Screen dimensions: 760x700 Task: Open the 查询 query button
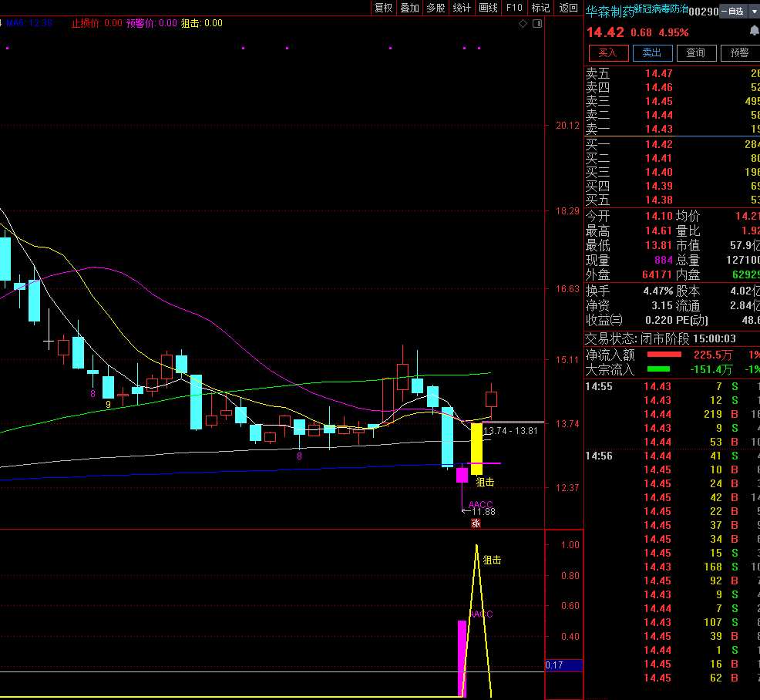click(696, 53)
